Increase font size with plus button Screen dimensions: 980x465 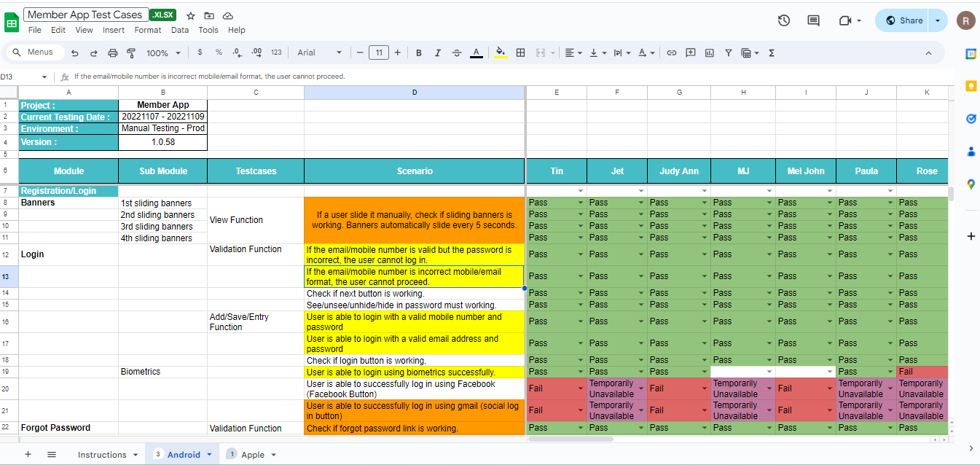point(397,52)
